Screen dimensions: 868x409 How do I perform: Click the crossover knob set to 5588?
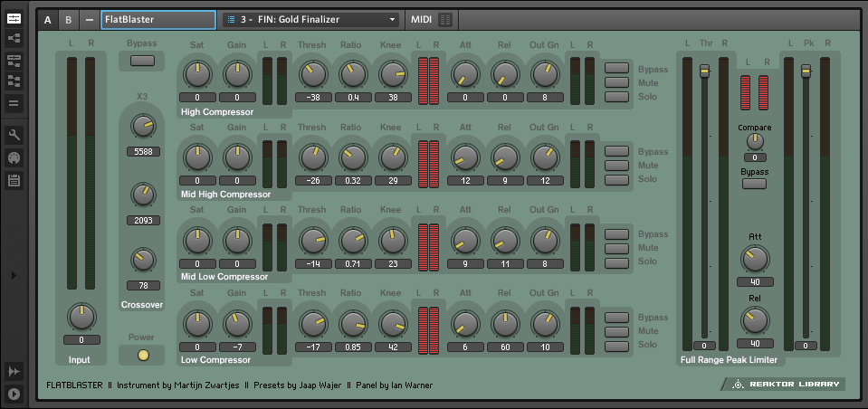[x=143, y=127]
